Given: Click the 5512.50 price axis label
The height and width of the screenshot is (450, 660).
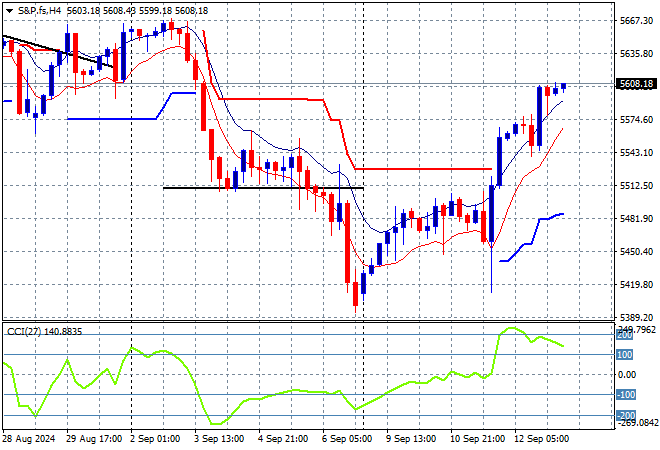Looking at the screenshot, I should (636, 186).
